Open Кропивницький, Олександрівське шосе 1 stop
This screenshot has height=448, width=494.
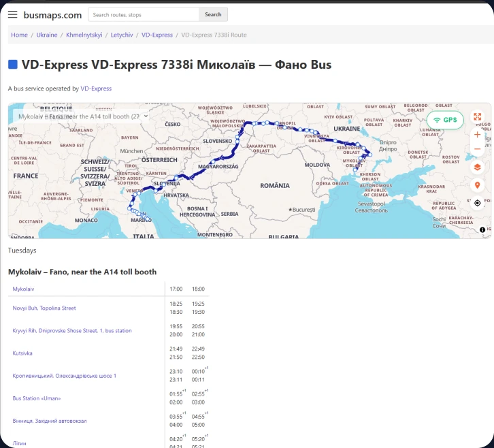coord(64,376)
